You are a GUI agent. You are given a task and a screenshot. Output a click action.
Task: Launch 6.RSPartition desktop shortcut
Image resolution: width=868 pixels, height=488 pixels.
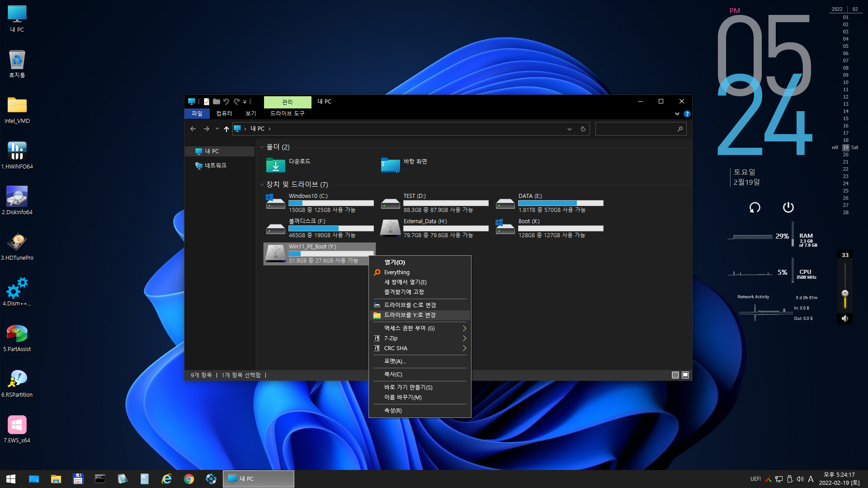coord(17,384)
